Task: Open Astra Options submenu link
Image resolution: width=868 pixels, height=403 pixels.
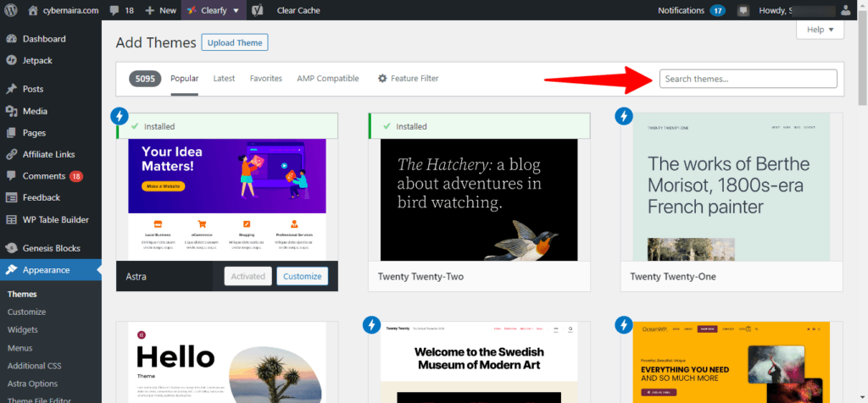Action: pyautogui.click(x=33, y=383)
